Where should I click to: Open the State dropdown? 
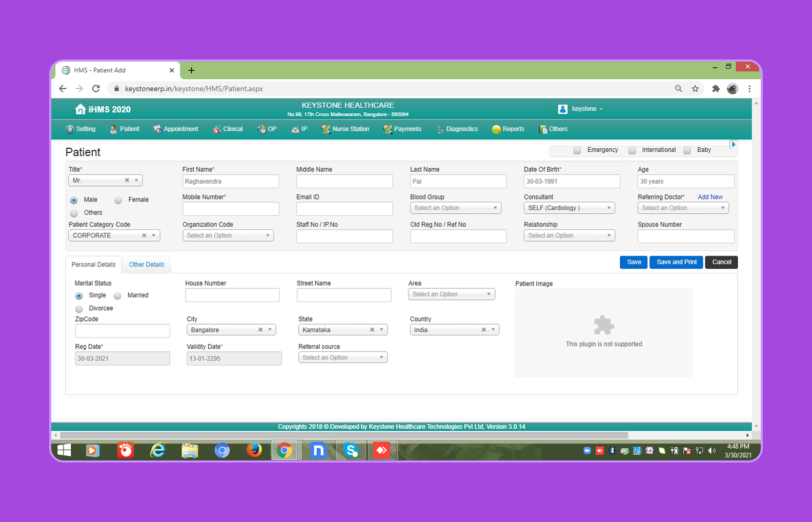(343, 330)
